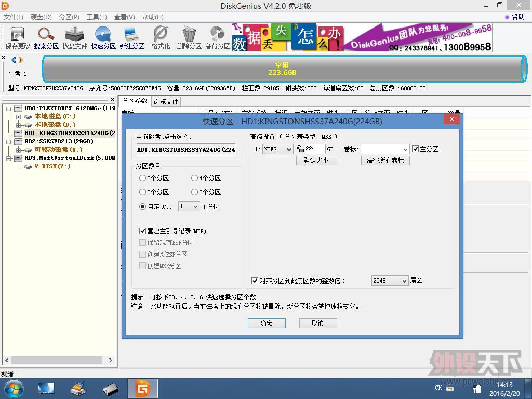This screenshot has height=399, width=532.
Task: Open the Windows Start orb
Action: [x=14, y=389]
